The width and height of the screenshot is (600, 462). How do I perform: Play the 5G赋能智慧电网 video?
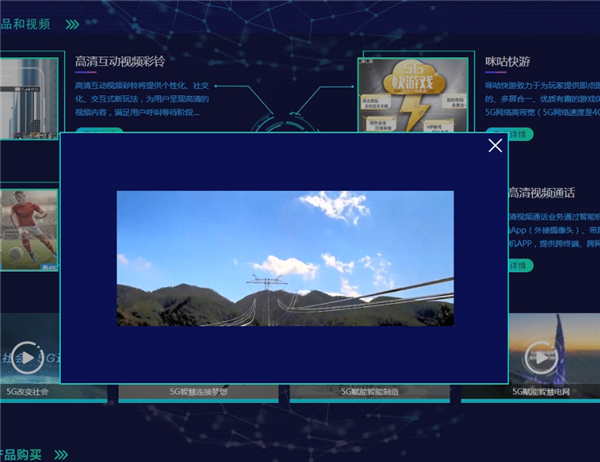pyautogui.click(x=541, y=358)
